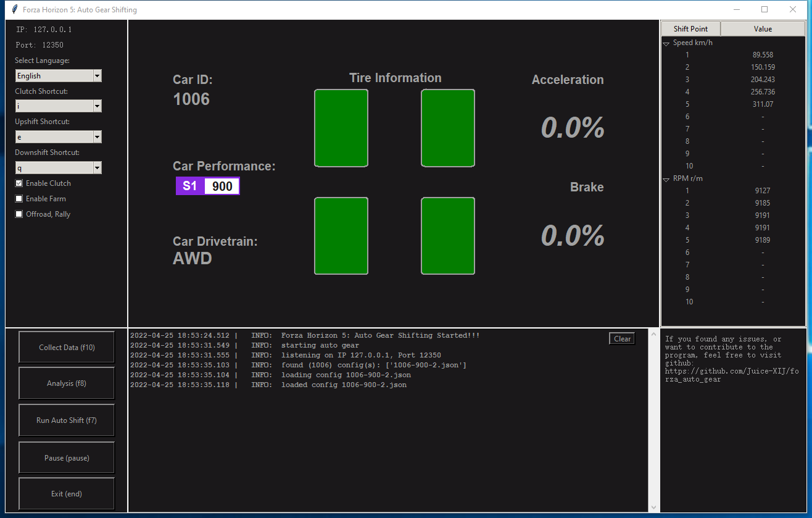This screenshot has width=812, height=518.
Task: Click the log panel scrollbar down arrow
Action: [653, 506]
